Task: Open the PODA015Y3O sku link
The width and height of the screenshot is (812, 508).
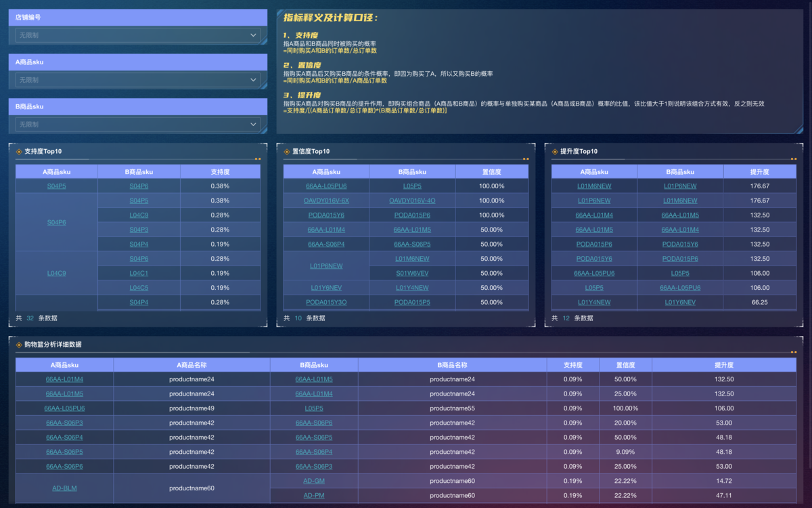Action: click(326, 303)
